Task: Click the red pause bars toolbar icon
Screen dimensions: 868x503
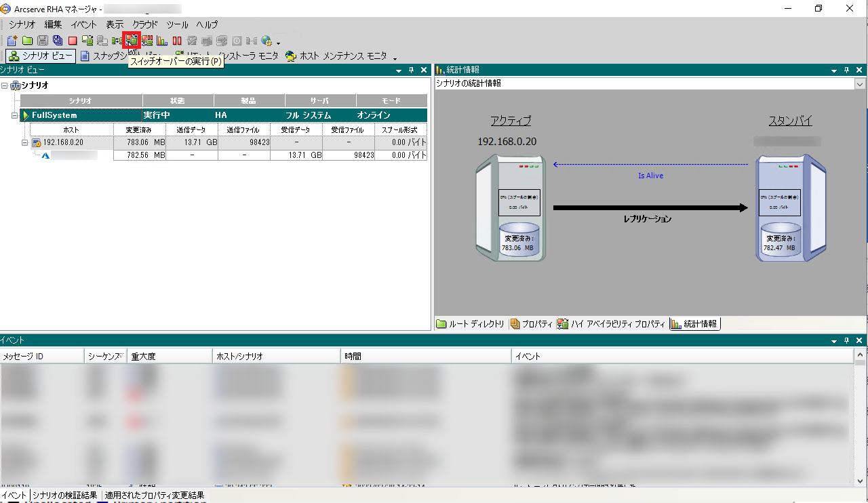Action: tap(177, 41)
